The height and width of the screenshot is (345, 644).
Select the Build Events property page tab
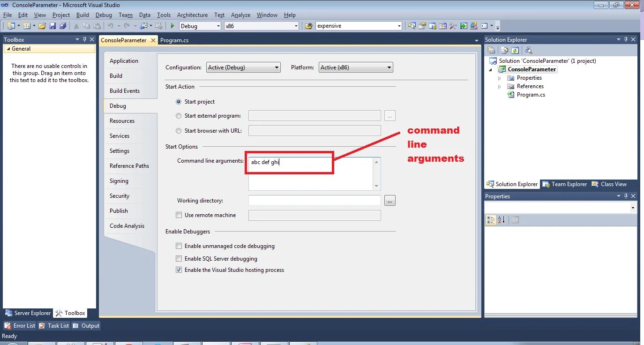click(125, 91)
